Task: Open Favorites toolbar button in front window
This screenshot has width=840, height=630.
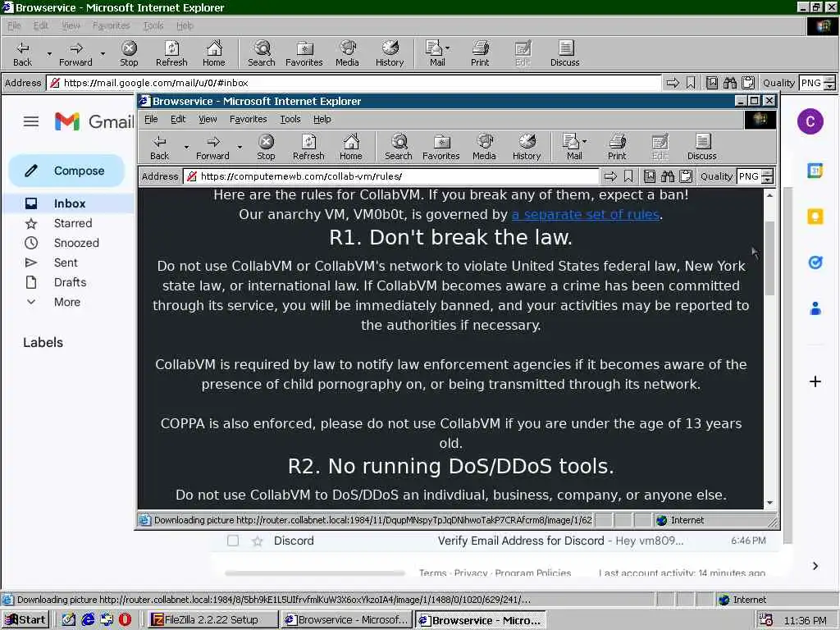Action: pos(441,148)
